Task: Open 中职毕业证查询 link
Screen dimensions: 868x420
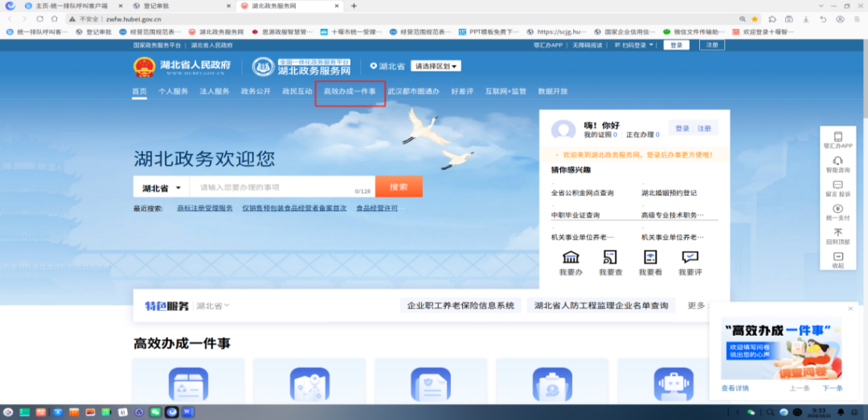Action: click(x=575, y=214)
